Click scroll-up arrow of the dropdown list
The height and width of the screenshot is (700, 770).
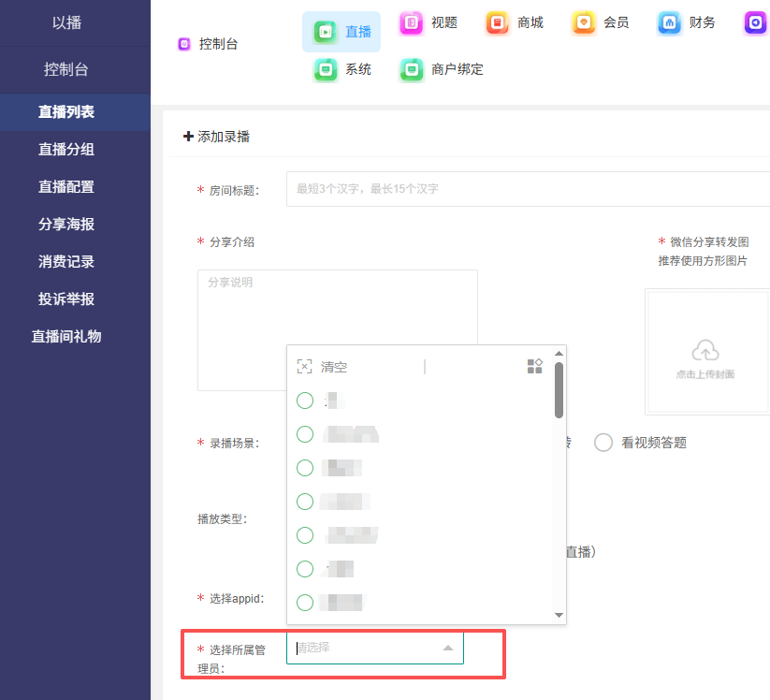(x=559, y=354)
